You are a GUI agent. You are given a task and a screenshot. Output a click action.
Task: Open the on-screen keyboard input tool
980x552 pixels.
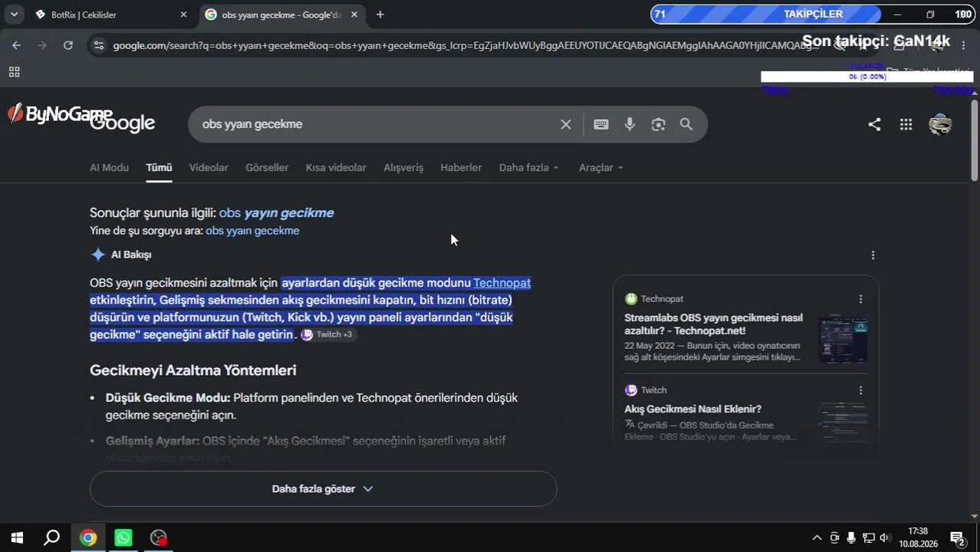601,124
